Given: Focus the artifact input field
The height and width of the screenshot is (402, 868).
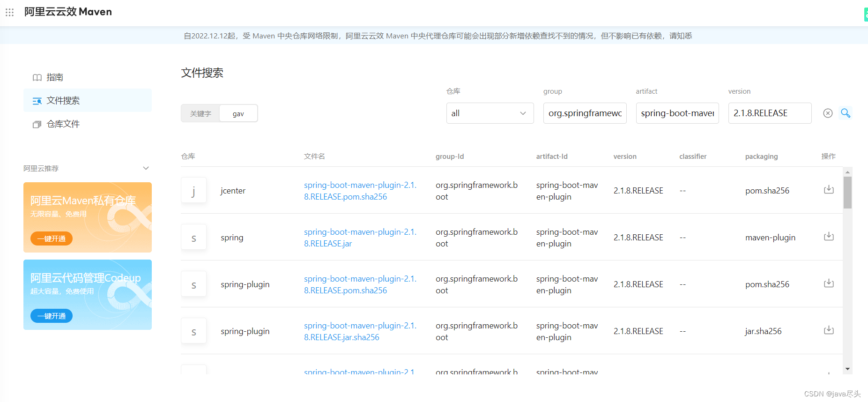Looking at the screenshot, I should click(x=677, y=113).
